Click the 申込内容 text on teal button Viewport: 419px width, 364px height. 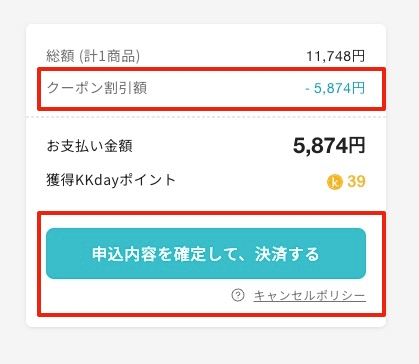tap(124, 254)
